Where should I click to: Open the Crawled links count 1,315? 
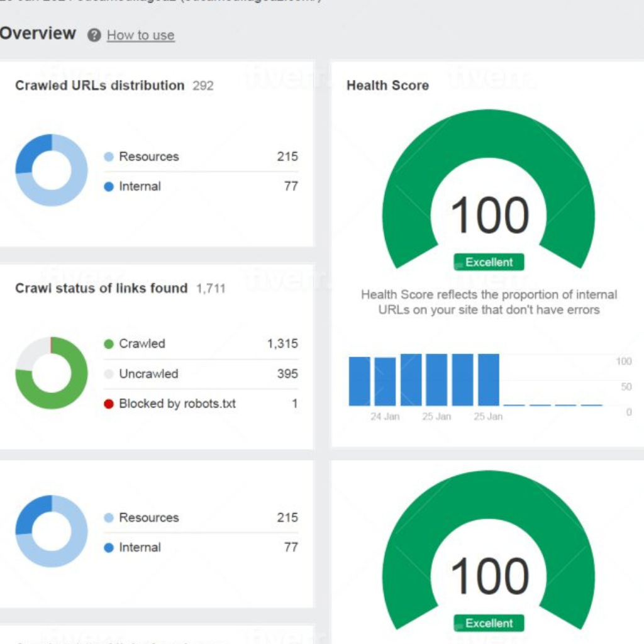tap(282, 344)
